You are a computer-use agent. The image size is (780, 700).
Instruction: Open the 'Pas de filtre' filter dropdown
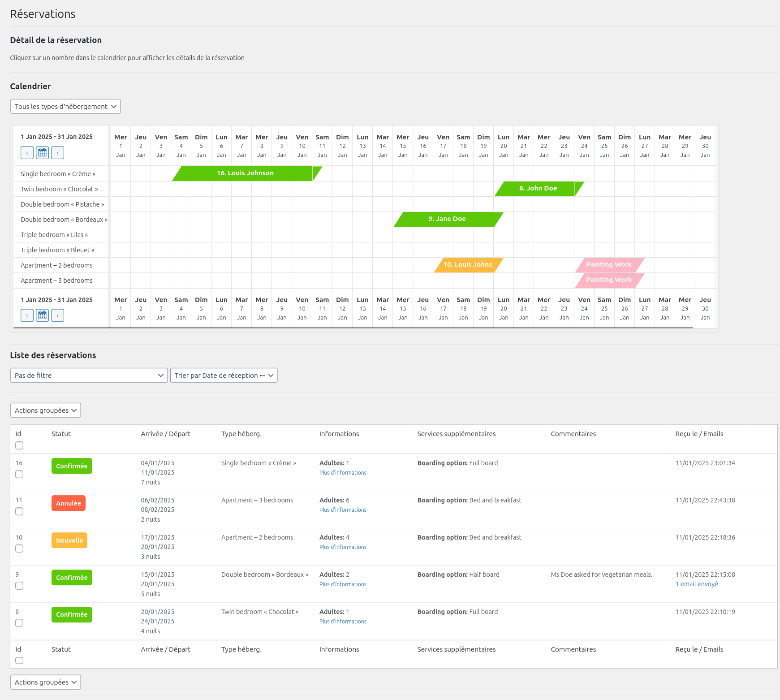[89, 376]
